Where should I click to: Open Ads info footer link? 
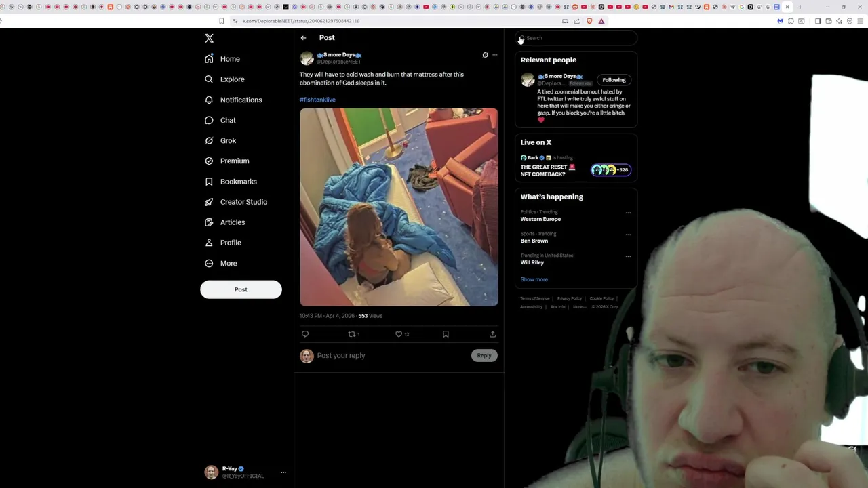click(x=557, y=307)
